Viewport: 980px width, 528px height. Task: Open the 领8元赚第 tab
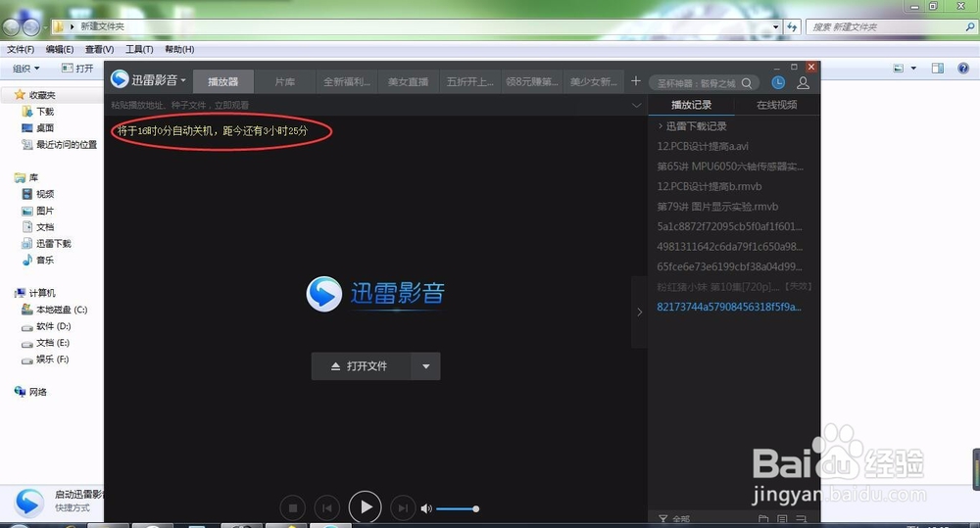coord(532,82)
